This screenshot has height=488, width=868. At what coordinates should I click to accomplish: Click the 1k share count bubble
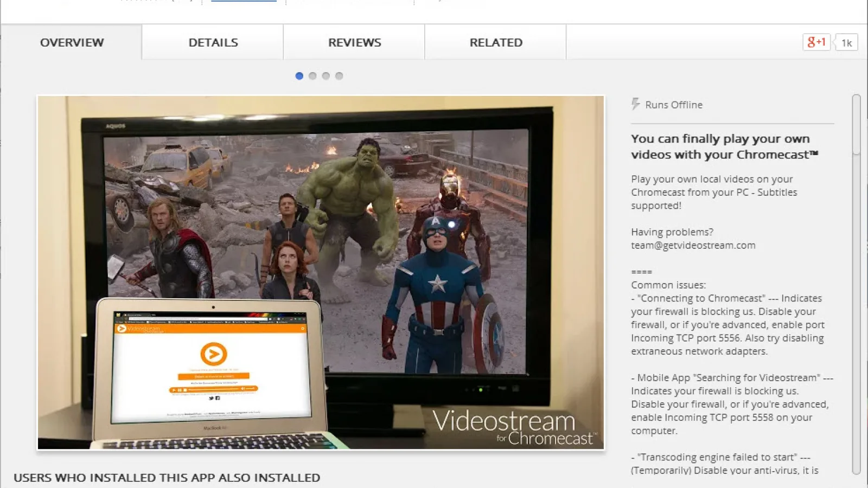[x=846, y=43]
